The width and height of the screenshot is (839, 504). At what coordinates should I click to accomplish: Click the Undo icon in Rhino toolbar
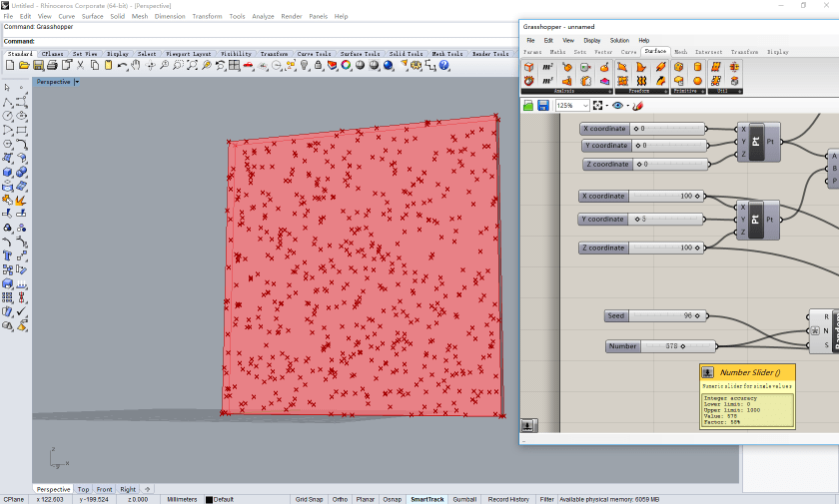(122, 66)
